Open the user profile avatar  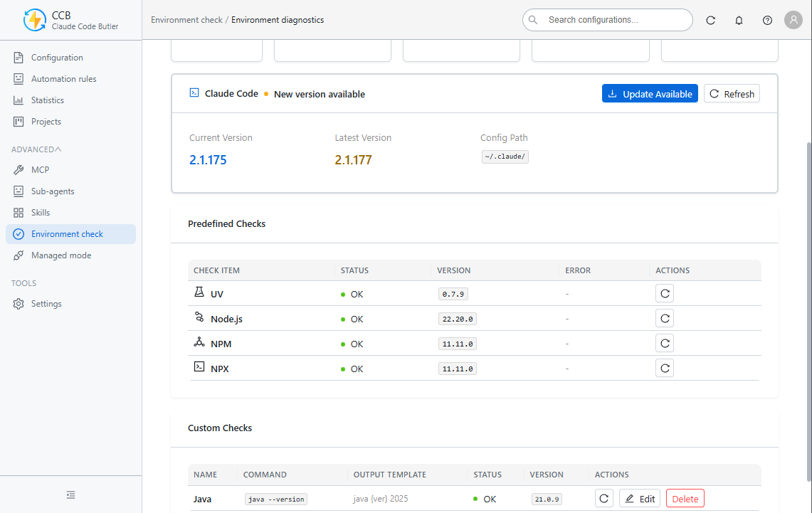coord(793,20)
